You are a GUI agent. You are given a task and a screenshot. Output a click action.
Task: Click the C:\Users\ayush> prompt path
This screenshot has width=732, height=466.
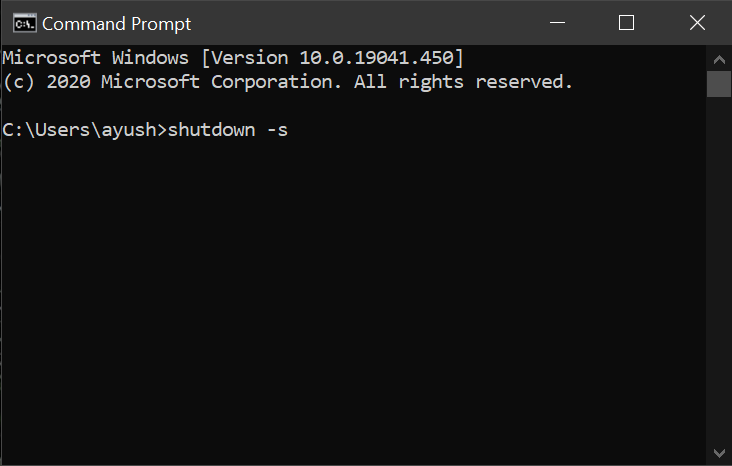(85, 130)
